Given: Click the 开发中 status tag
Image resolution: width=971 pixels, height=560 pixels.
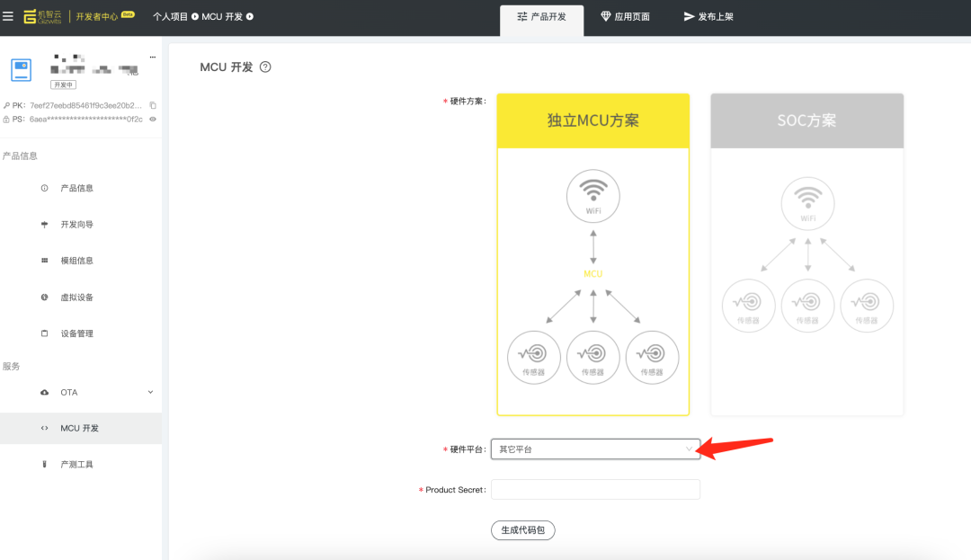Looking at the screenshot, I should [63, 84].
